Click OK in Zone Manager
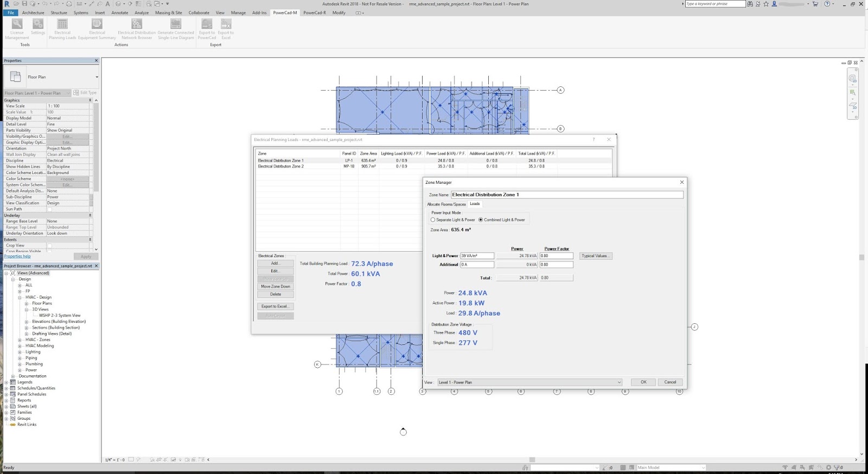Image resolution: width=868 pixels, height=474 pixels. tap(643, 382)
